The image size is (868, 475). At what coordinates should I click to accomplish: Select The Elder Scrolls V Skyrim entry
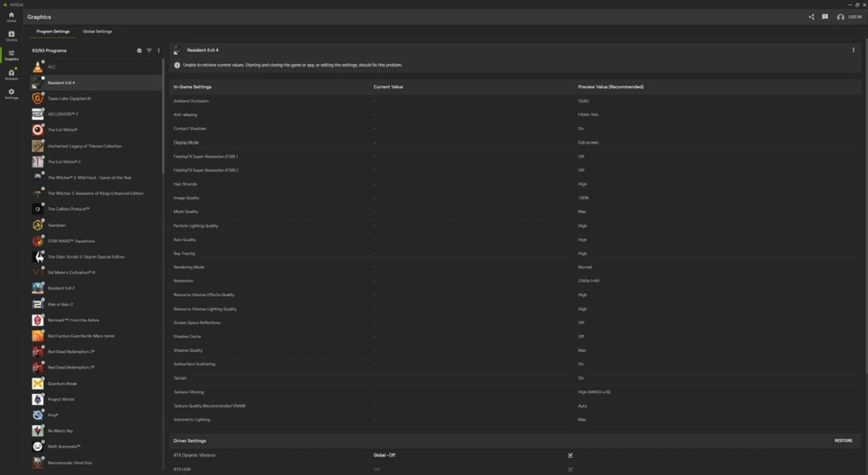[x=96, y=257]
